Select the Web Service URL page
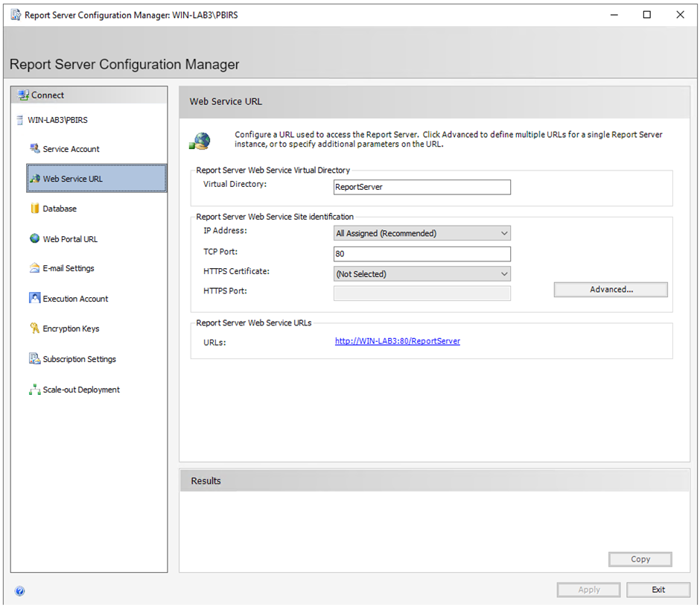Image resolution: width=700 pixels, height=607 pixels. click(x=96, y=179)
